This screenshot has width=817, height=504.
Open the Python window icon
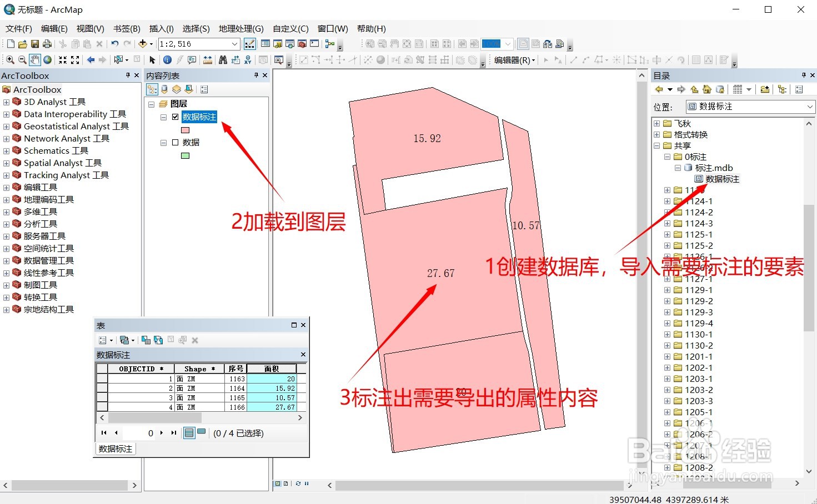(x=314, y=44)
